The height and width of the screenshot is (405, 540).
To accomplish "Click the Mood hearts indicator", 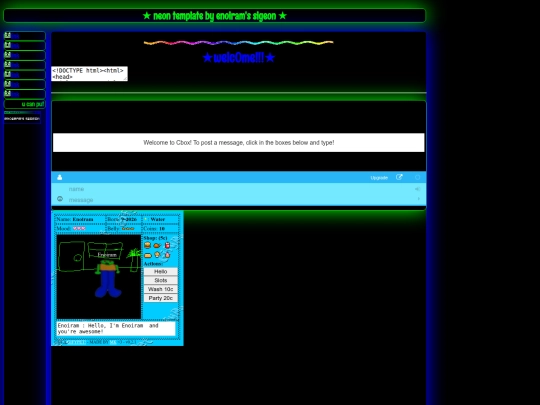I will click(x=79, y=228).
